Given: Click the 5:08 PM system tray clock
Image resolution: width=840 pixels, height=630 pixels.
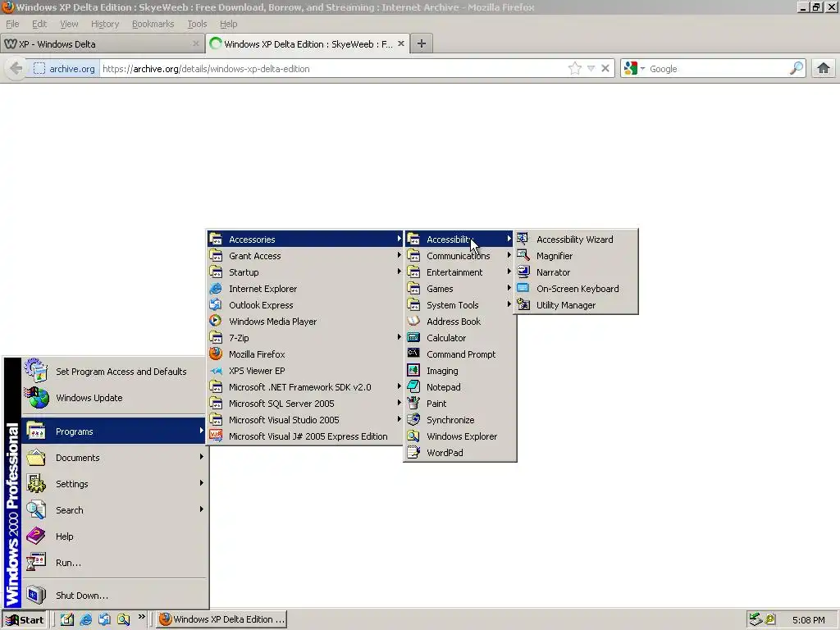Looking at the screenshot, I should point(808,620).
